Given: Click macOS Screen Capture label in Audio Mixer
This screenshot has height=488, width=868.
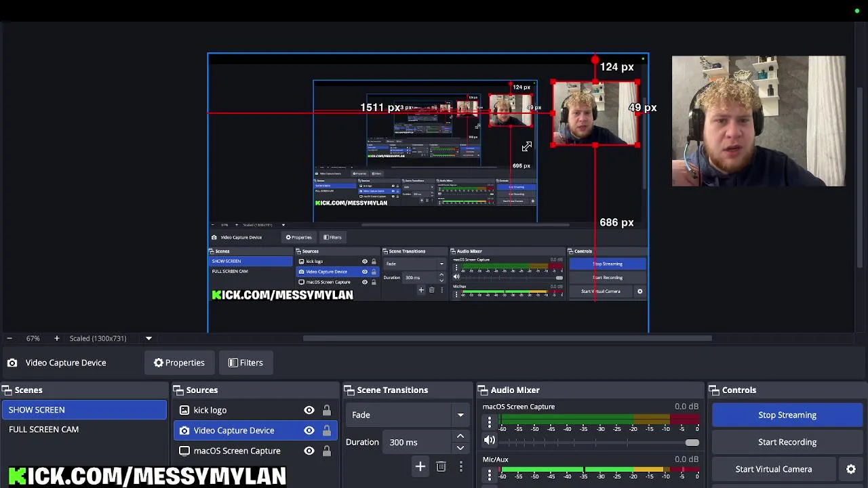Looking at the screenshot, I should tap(519, 407).
